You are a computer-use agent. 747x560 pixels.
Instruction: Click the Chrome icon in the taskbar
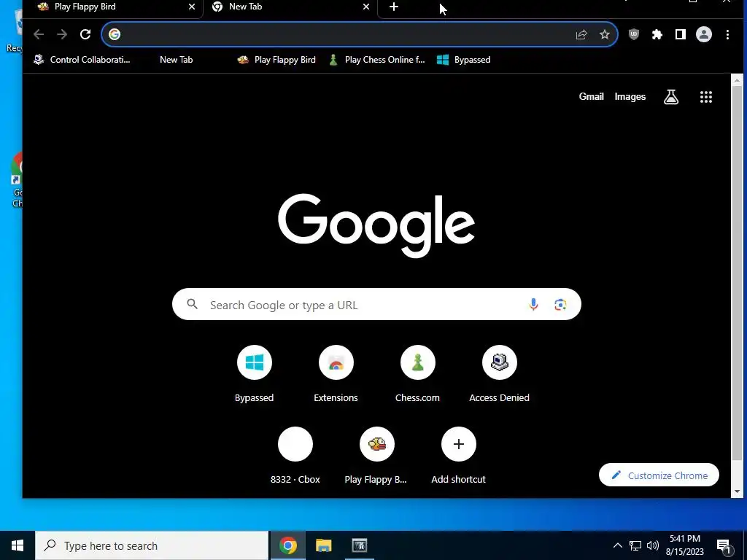point(287,545)
